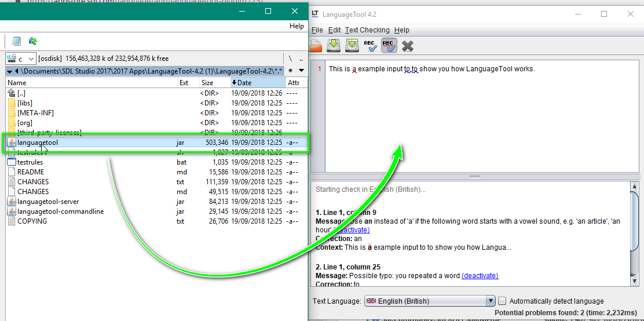Click the split pane divider handle
Screen dimensions: 644x321
coord(475,177)
